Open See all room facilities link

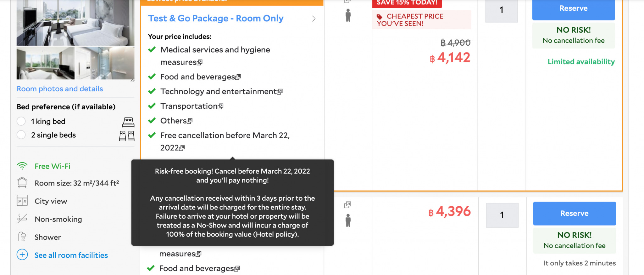pos(71,255)
